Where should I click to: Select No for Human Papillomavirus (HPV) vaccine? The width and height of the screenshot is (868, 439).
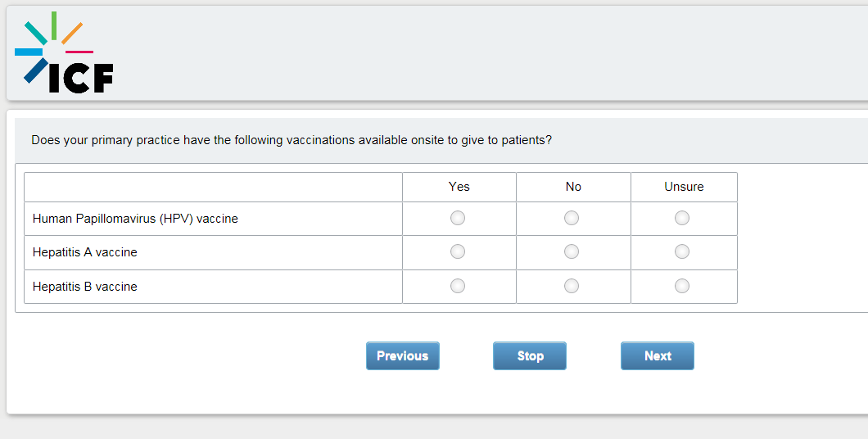(572, 218)
